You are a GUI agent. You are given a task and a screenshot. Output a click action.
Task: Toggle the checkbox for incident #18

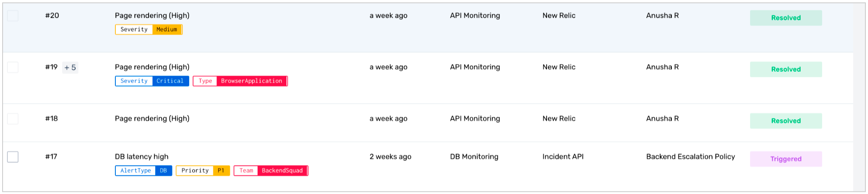13,119
